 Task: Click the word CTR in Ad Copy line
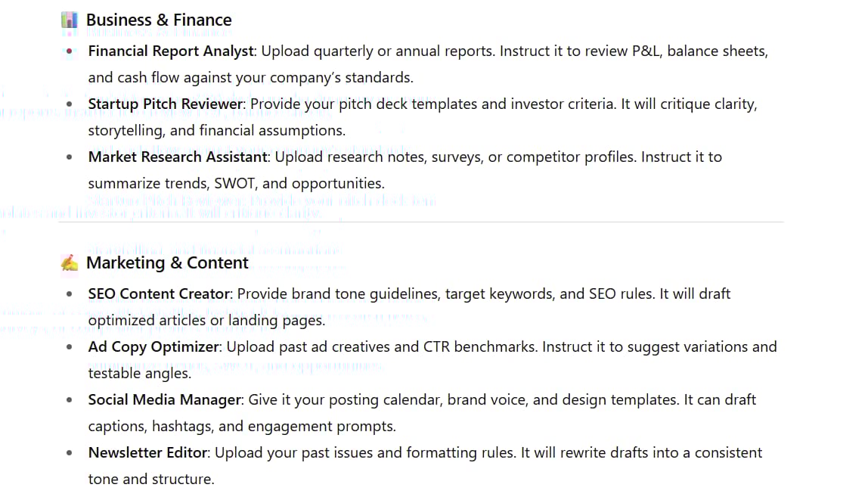(439, 347)
